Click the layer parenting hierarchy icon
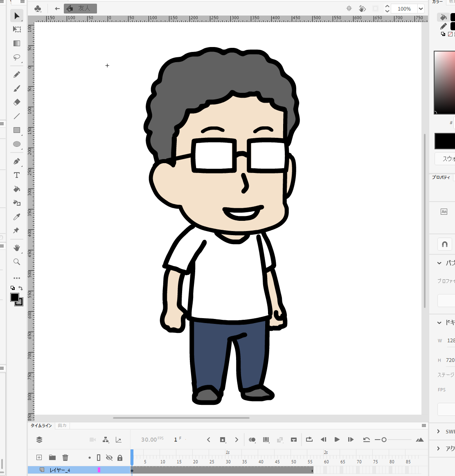 (x=106, y=440)
